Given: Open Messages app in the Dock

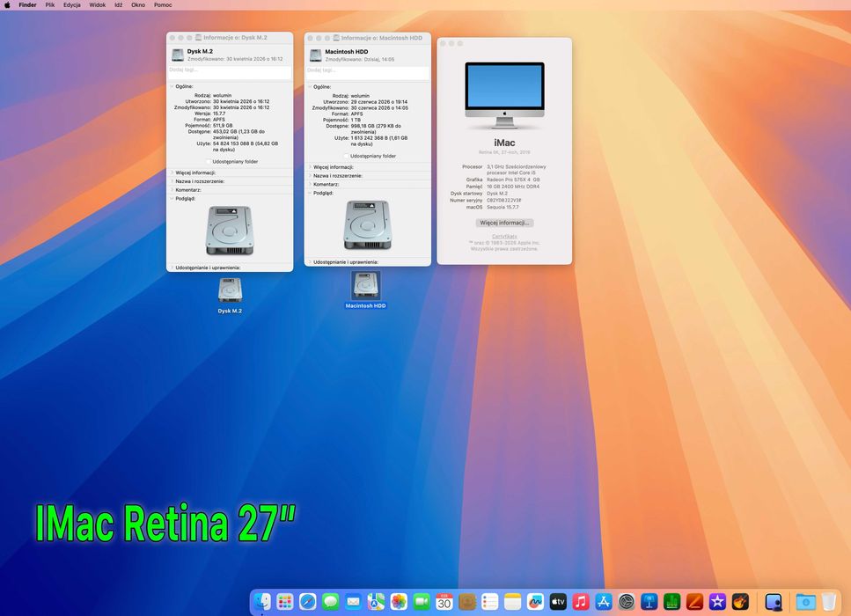Looking at the screenshot, I should (331, 601).
